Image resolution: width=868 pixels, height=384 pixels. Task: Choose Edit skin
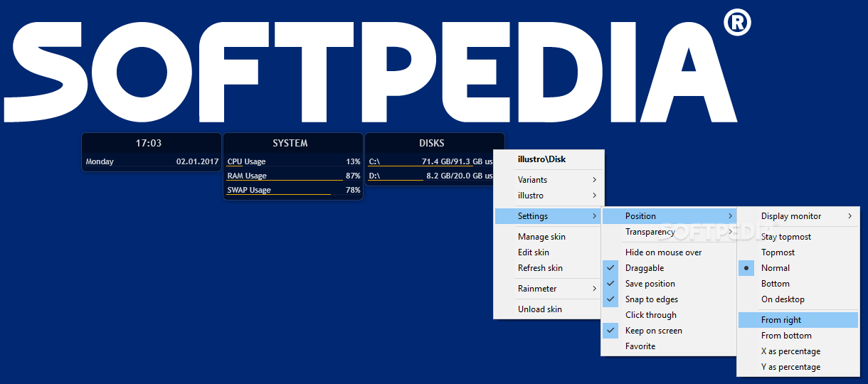click(x=548, y=252)
